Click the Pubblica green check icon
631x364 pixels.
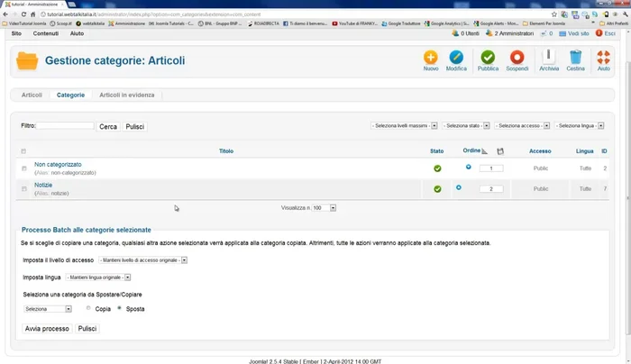pyautogui.click(x=488, y=58)
